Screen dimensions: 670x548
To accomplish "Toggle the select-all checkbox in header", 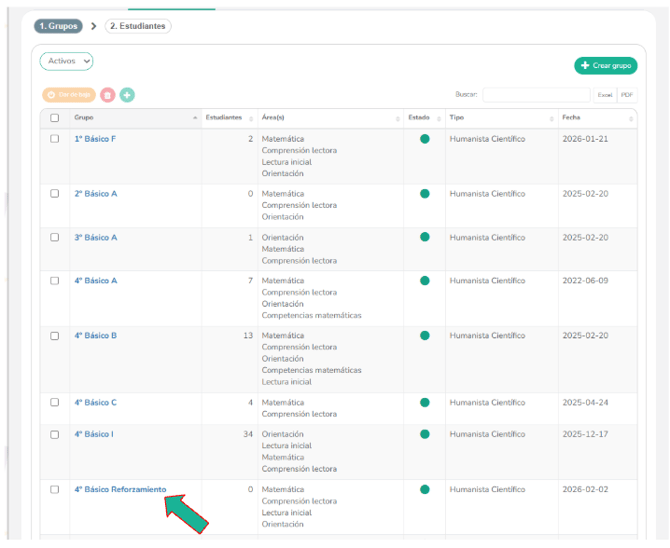I will (55, 118).
